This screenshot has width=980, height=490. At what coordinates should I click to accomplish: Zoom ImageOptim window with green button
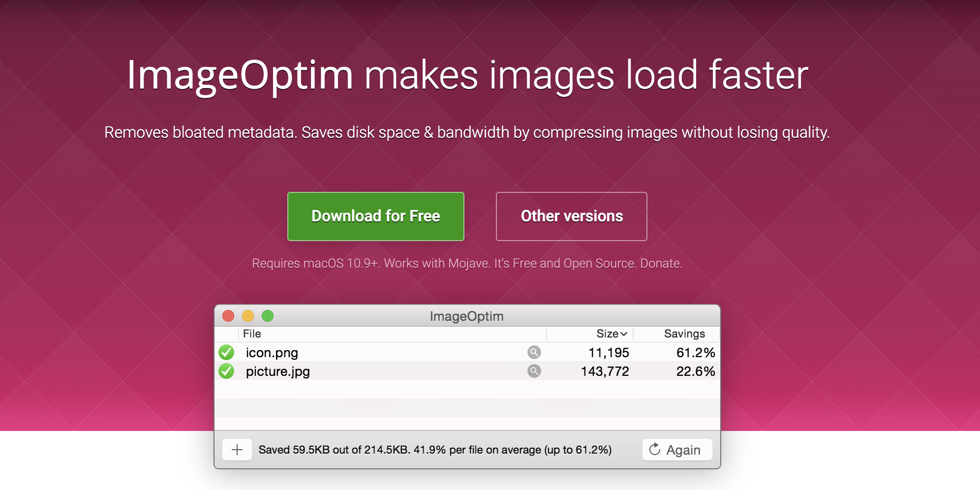268,316
